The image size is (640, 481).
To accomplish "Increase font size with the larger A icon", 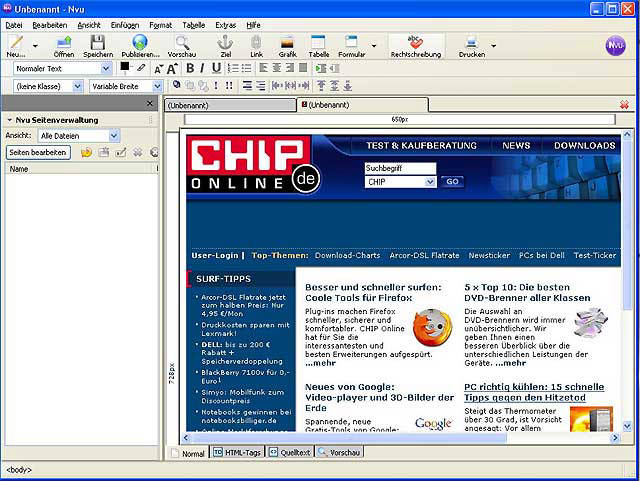I will coord(172,69).
